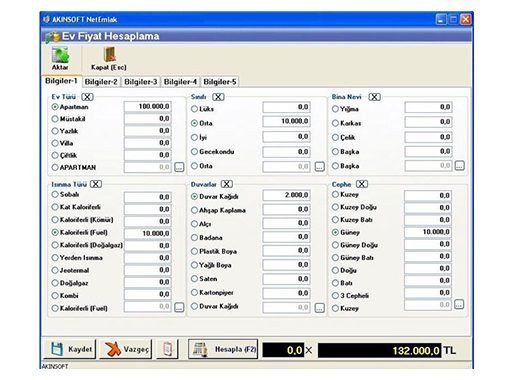Image resolution: width=510 pixels, height=380 pixels.
Task: Choose the Lüks class option
Action: coord(195,109)
